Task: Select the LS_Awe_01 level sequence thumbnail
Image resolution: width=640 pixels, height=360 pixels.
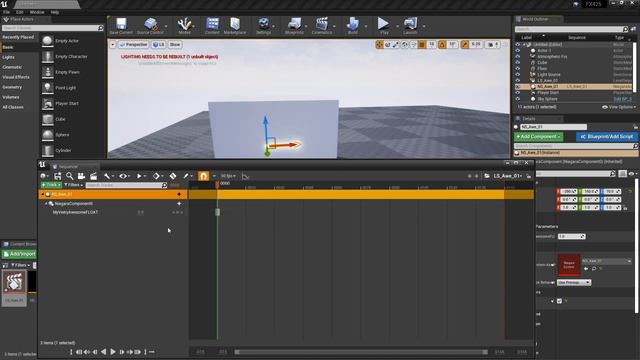Action: (14, 287)
